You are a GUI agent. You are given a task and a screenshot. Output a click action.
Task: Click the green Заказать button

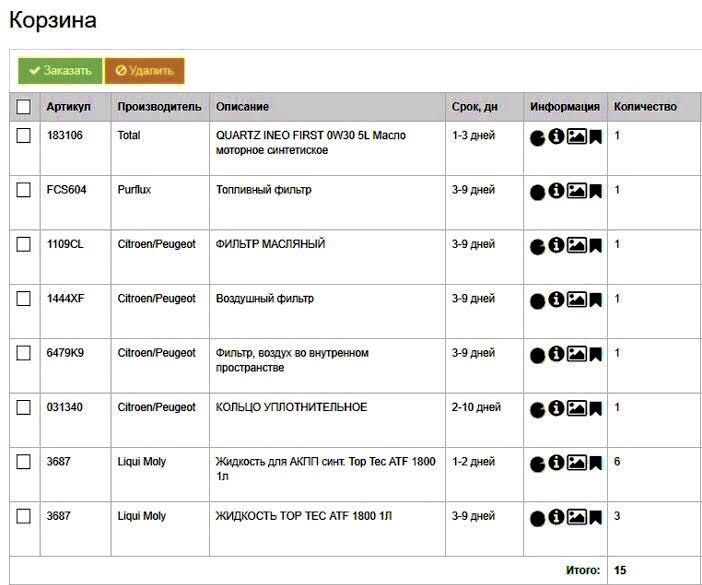[x=60, y=71]
